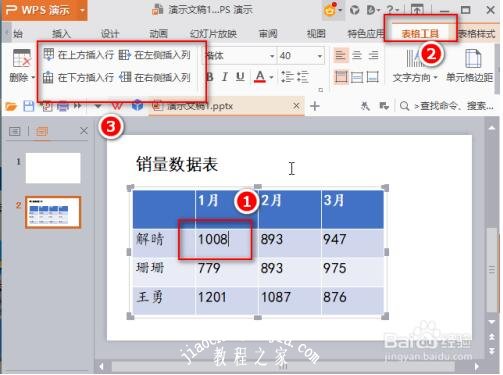Click the increase line spacing icon
Viewport: 503px width, 375px height.
pos(286,77)
